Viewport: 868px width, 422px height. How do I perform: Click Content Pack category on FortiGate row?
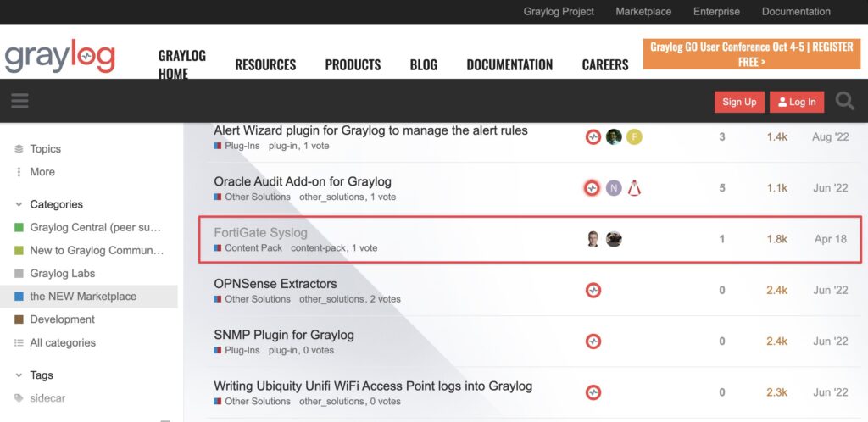(x=248, y=248)
